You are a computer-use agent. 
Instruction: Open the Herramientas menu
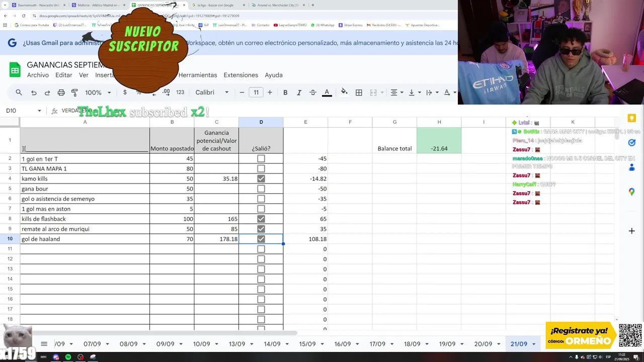coord(198,75)
